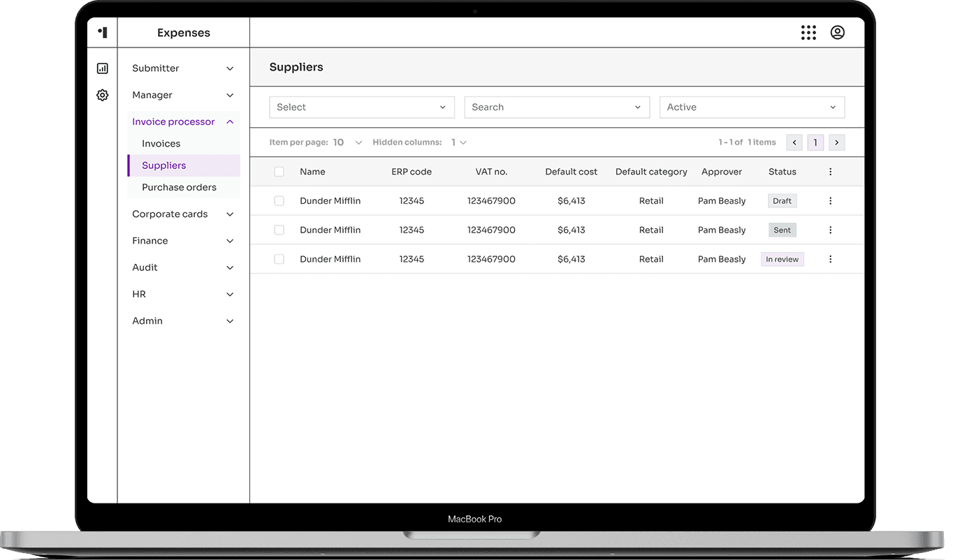Check the box for the Draft row
Image resolution: width=953 pixels, height=560 pixels.
click(x=279, y=201)
